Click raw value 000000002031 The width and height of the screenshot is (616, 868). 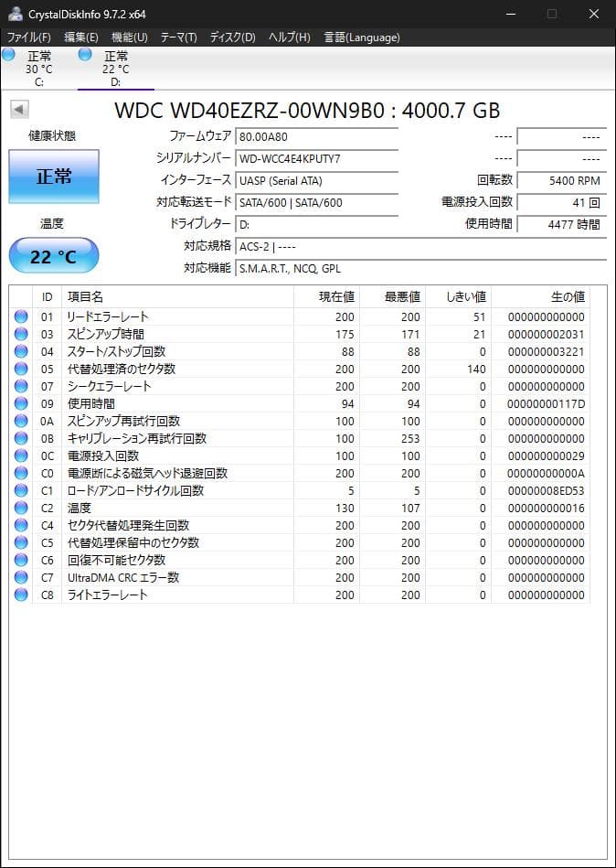pyautogui.click(x=546, y=334)
